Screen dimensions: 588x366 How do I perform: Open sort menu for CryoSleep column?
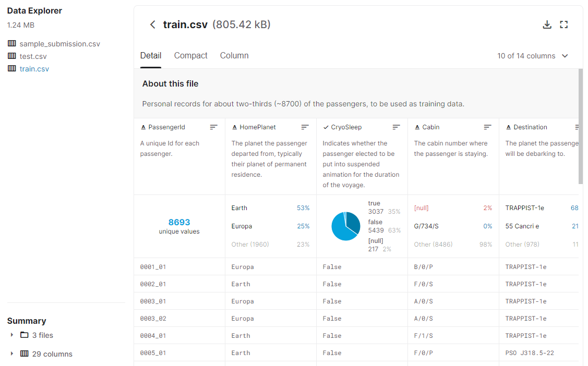396,127
